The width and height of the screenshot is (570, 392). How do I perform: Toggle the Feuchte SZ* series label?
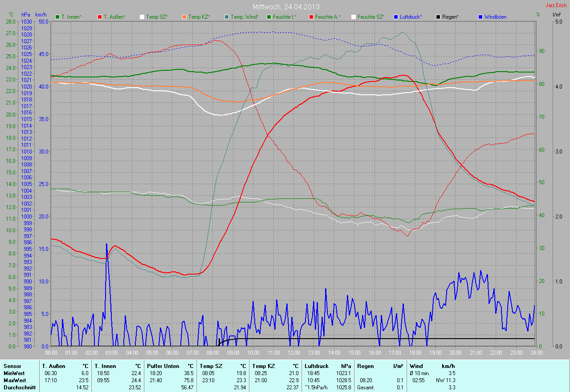pyautogui.click(x=371, y=17)
